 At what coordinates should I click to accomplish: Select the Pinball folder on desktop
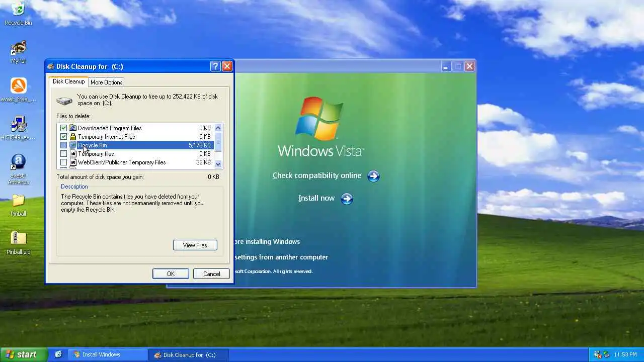pos(18,205)
